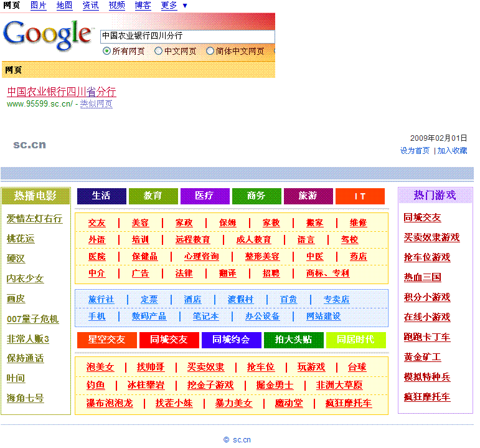Open the 爱情左灯右行 movie link

35,219
